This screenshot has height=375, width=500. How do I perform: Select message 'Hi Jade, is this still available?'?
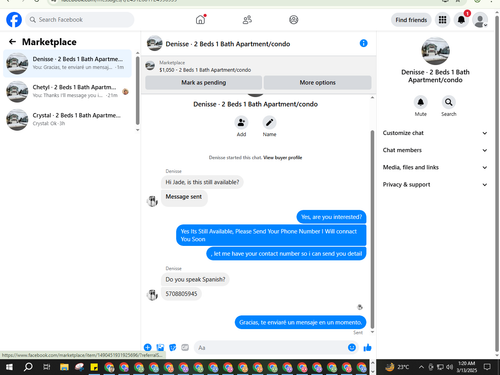point(202,182)
